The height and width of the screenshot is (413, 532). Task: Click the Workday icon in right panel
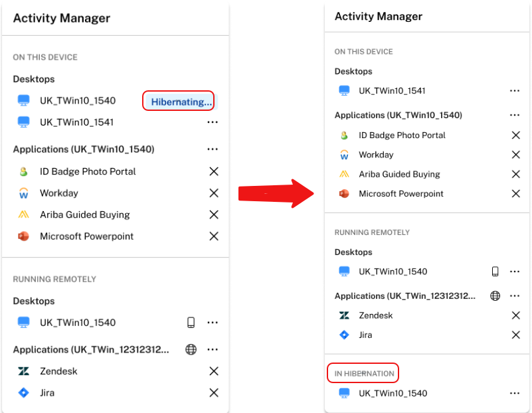344,155
